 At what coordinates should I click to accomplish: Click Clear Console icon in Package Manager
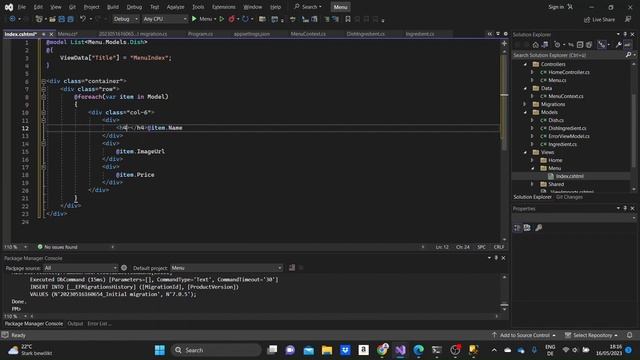[x=292, y=268]
